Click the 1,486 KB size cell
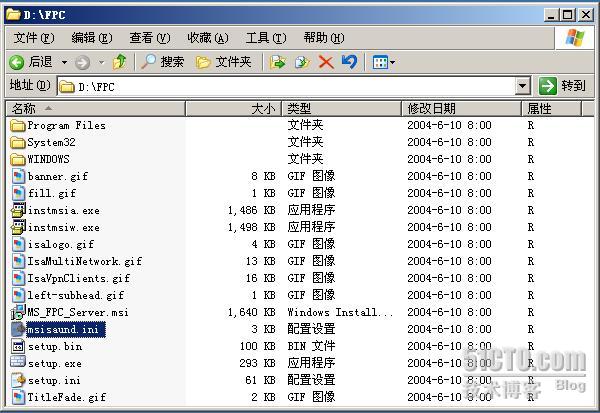This screenshot has width=600, height=413. pos(251,210)
